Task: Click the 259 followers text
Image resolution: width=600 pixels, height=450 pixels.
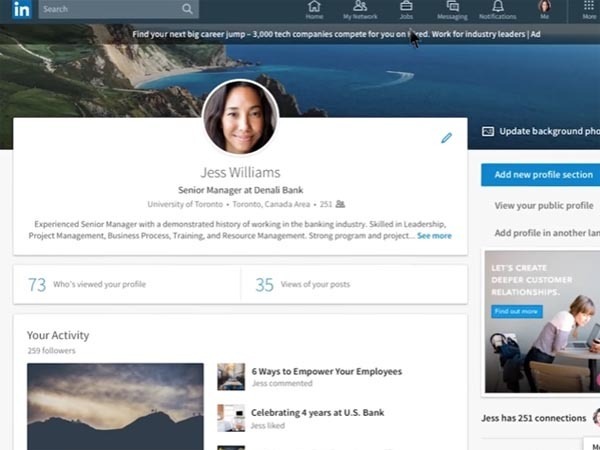Action: click(51, 351)
